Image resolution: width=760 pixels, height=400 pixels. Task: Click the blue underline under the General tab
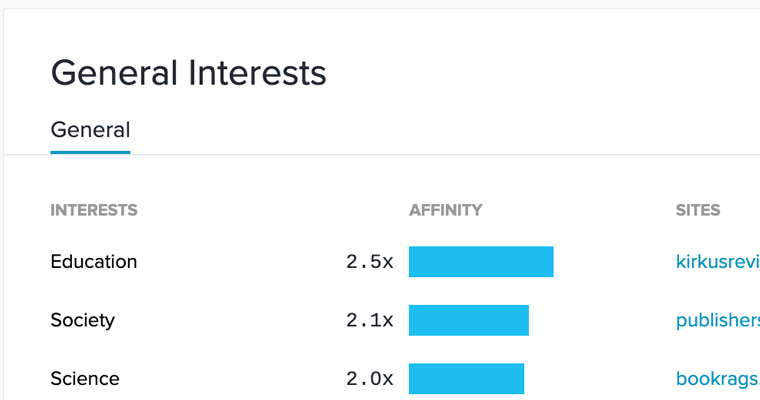coord(90,152)
